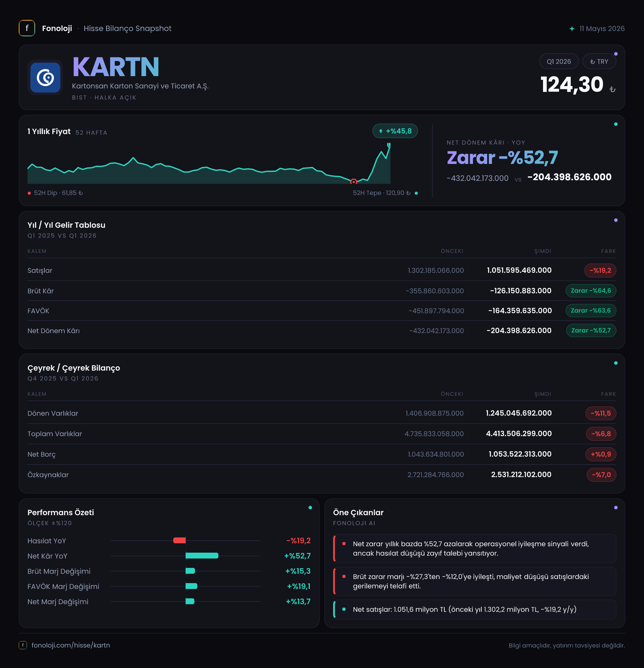Viewport: 644px width, 668px height.
Task: Click the purple dot on Öne Çıkanlar card
Action: (x=616, y=508)
